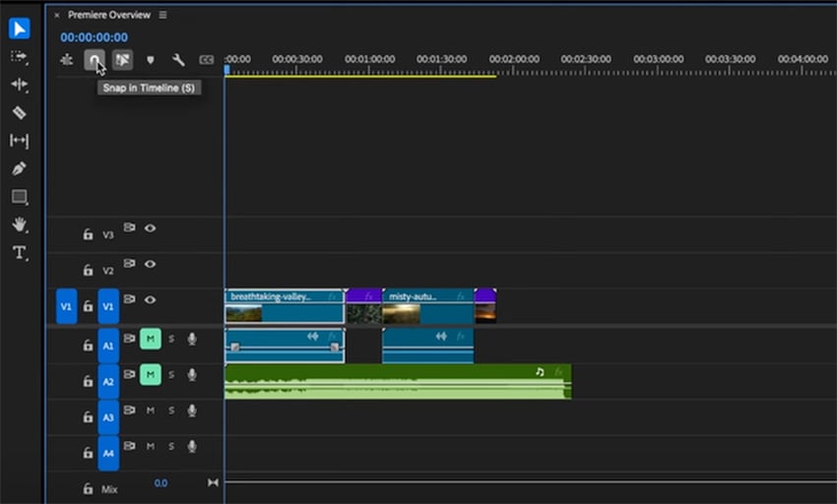The width and height of the screenshot is (837, 504).
Task: Open the Captions track options
Action: 206,60
